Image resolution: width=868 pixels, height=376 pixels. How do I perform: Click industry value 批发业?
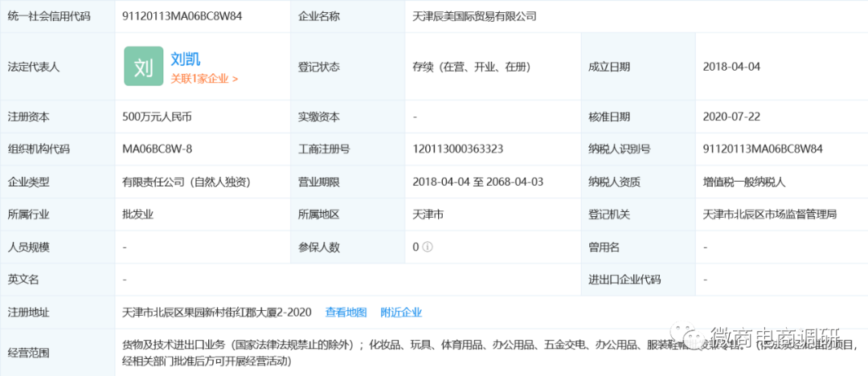(138, 215)
